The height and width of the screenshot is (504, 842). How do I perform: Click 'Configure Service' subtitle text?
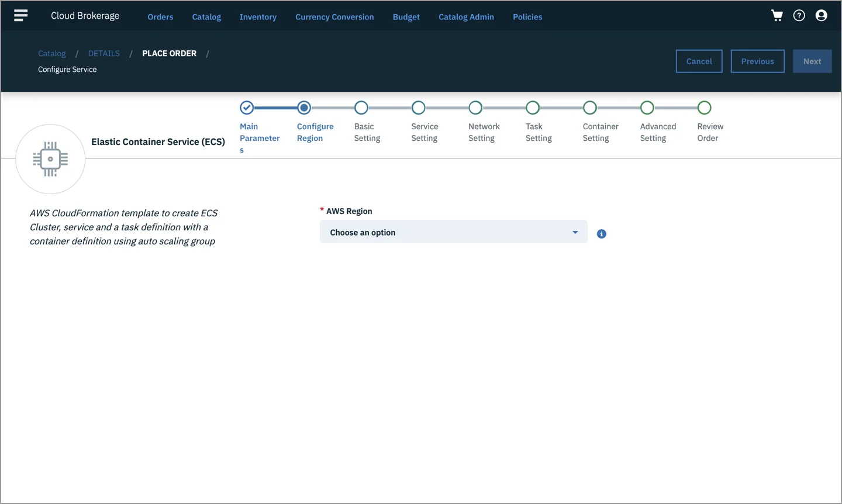[x=67, y=70]
